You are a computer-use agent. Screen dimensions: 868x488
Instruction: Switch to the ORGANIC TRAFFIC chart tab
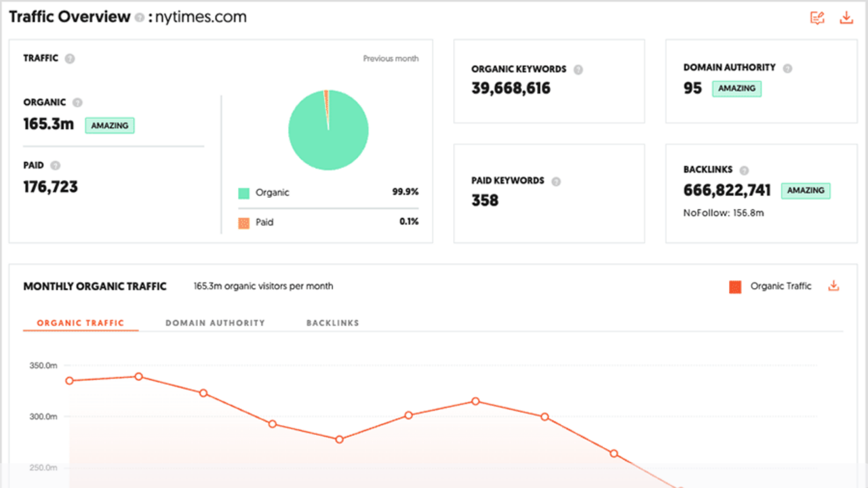click(x=81, y=323)
